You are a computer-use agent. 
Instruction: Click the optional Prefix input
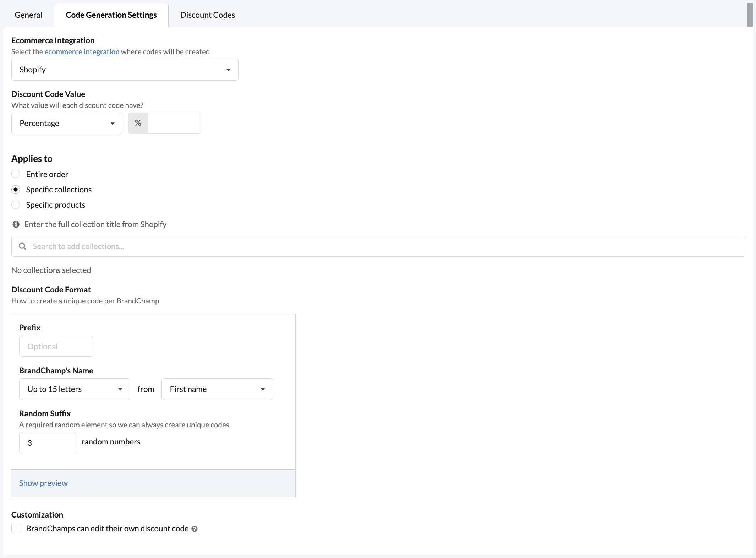(56, 346)
